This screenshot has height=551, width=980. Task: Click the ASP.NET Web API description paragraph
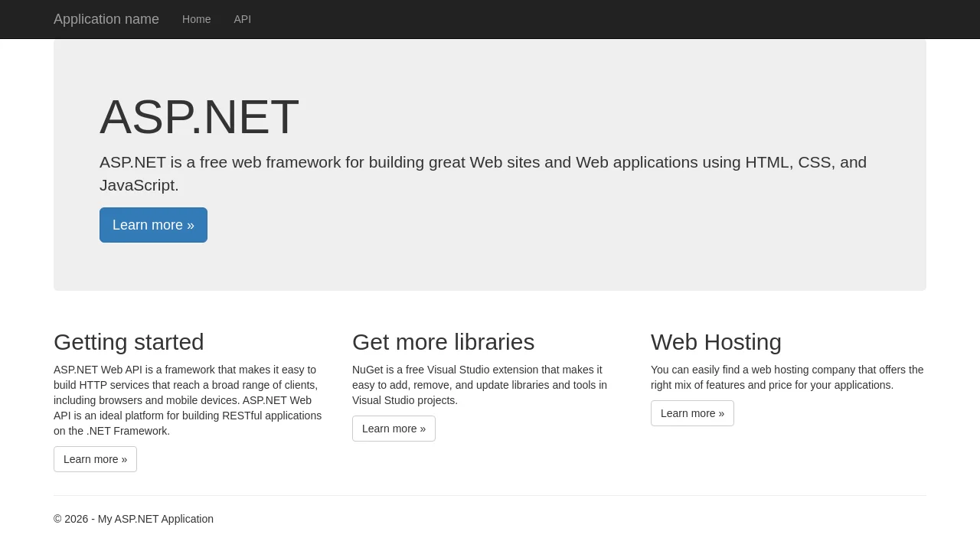tap(188, 400)
